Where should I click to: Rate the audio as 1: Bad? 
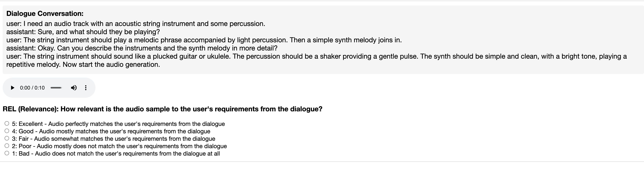click(x=7, y=153)
